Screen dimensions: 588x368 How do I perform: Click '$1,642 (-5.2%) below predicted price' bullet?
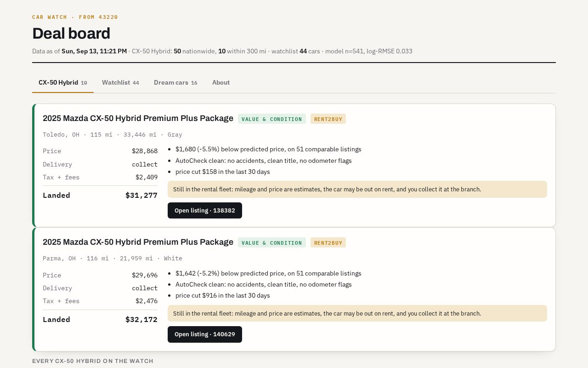[x=268, y=274]
